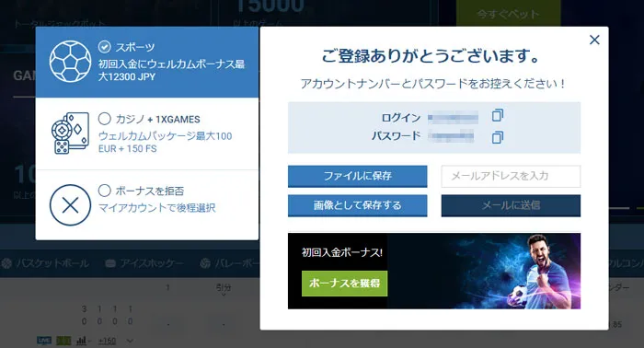The height and width of the screenshot is (348, 644).
Task: Click the volleyball icon in sports bar
Action: (205, 263)
